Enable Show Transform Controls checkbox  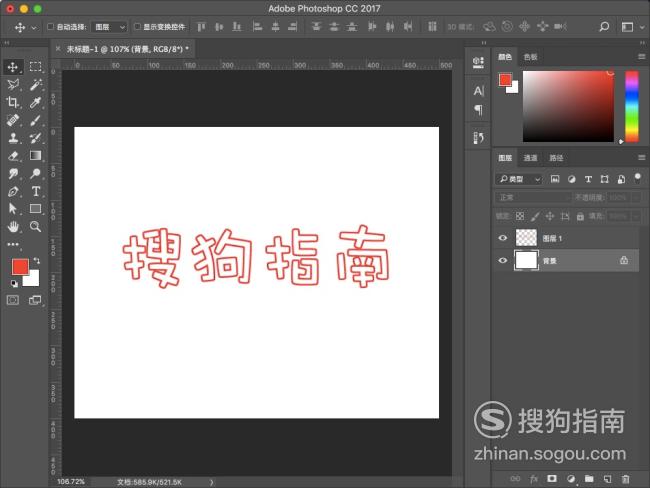point(137,27)
